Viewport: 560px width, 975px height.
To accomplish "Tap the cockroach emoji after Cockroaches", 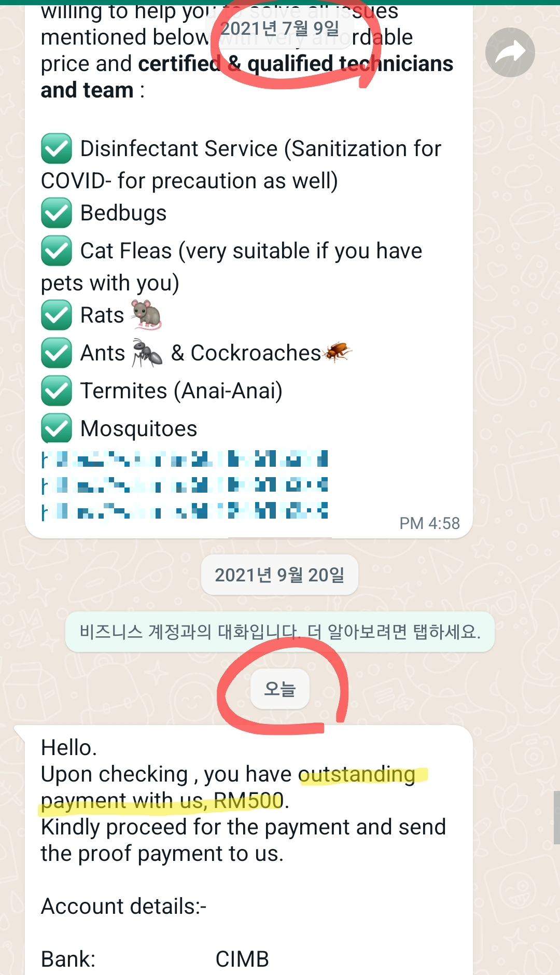I will 337,352.
